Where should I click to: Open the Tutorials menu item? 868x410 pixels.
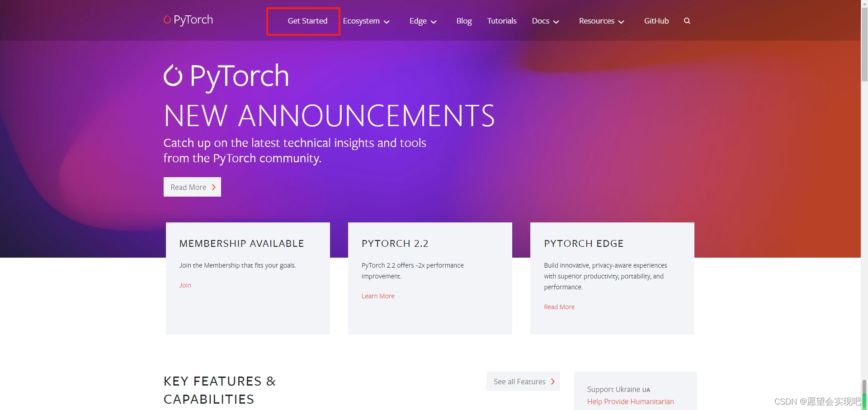point(501,21)
